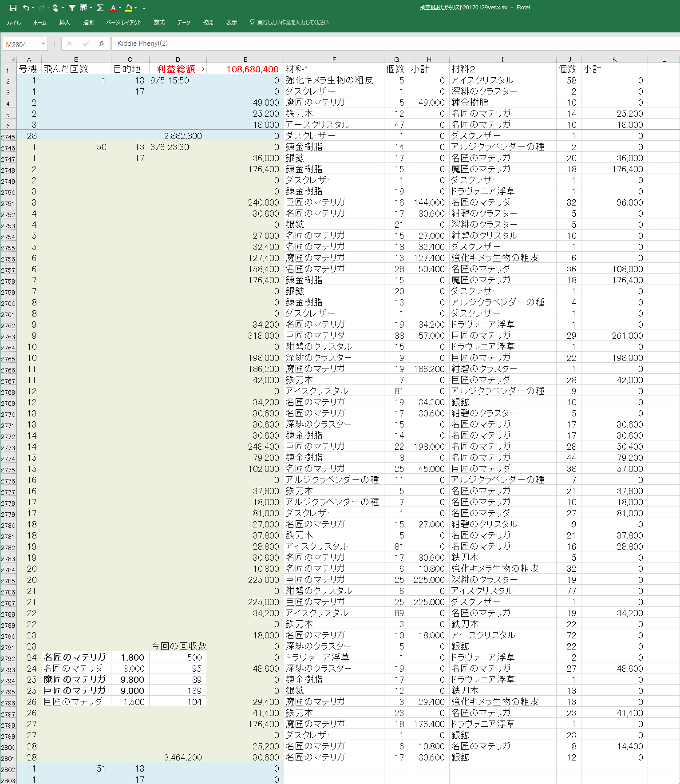Image resolution: width=680 pixels, height=784 pixels.
Task: Open the Name Box dropdown arrow
Action: (x=43, y=44)
